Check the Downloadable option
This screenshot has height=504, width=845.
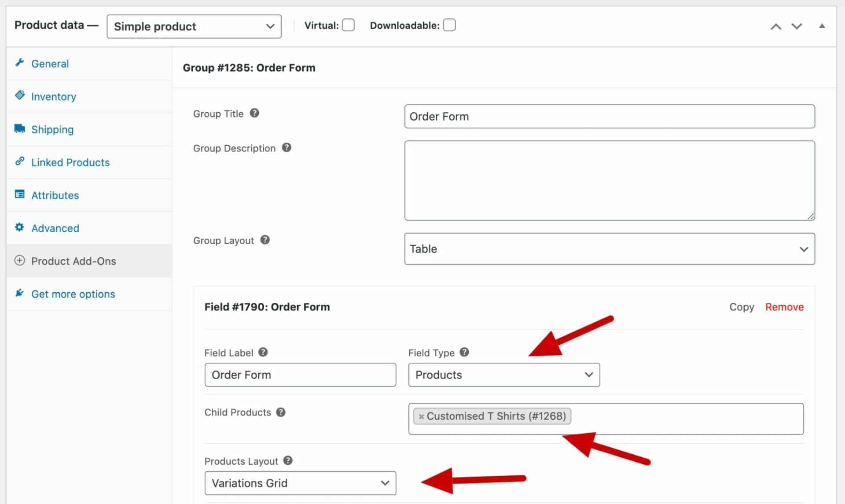pyautogui.click(x=450, y=25)
